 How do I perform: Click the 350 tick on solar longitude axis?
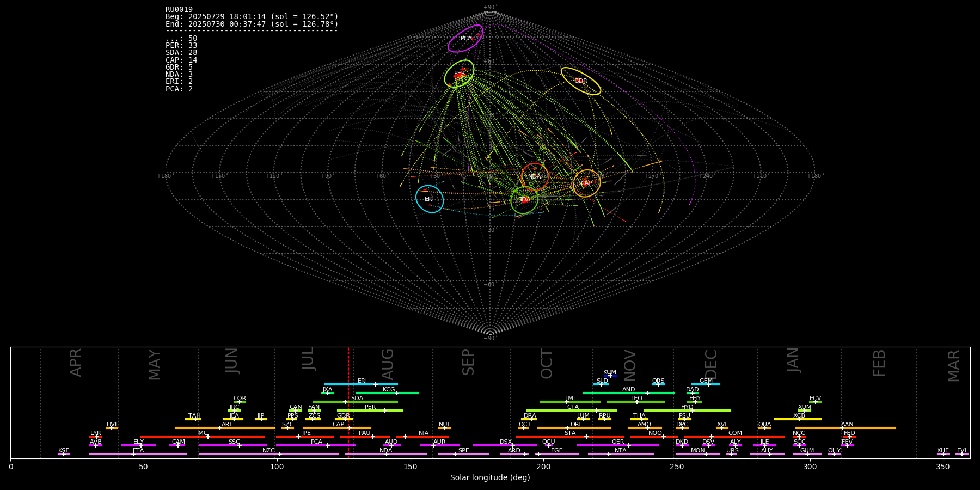[x=943, y=467]
